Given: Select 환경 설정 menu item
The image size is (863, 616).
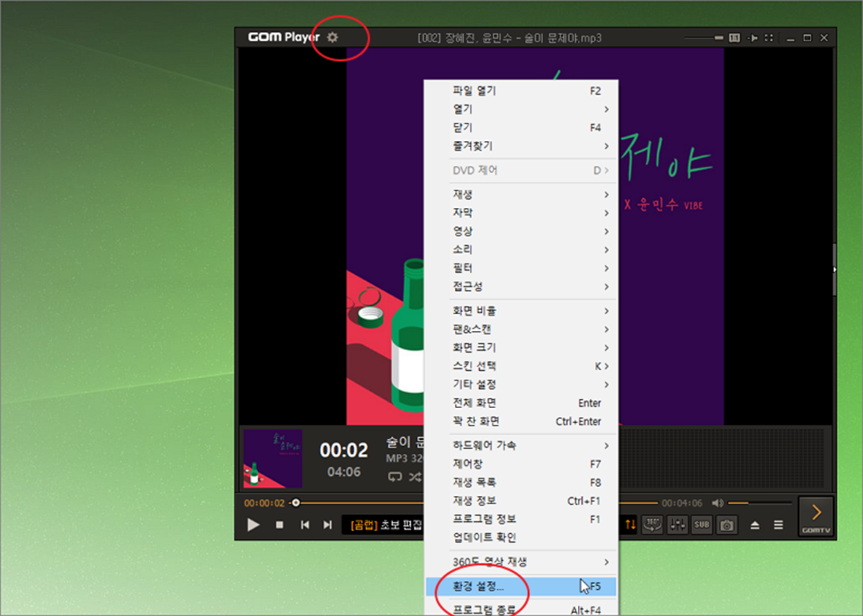Looking at the screenshot, I should click(x=521, y=586).
